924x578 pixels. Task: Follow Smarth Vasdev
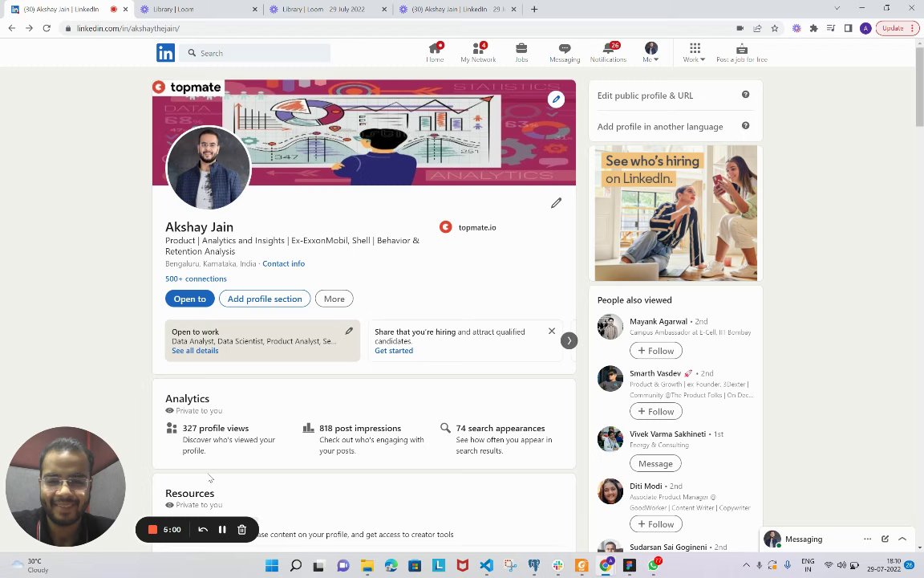pyautogui.click(x=656, y=411)
